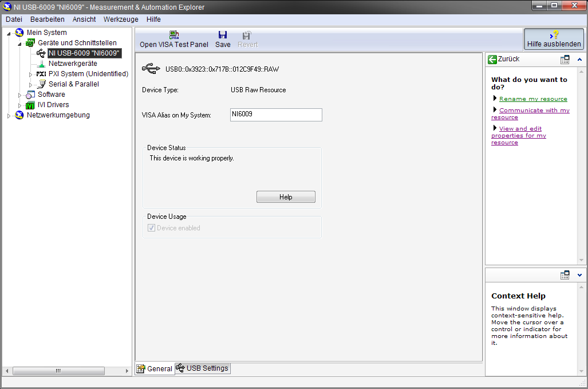
Task: Click the Save floppy disk icon
Action: click(223, 36)
